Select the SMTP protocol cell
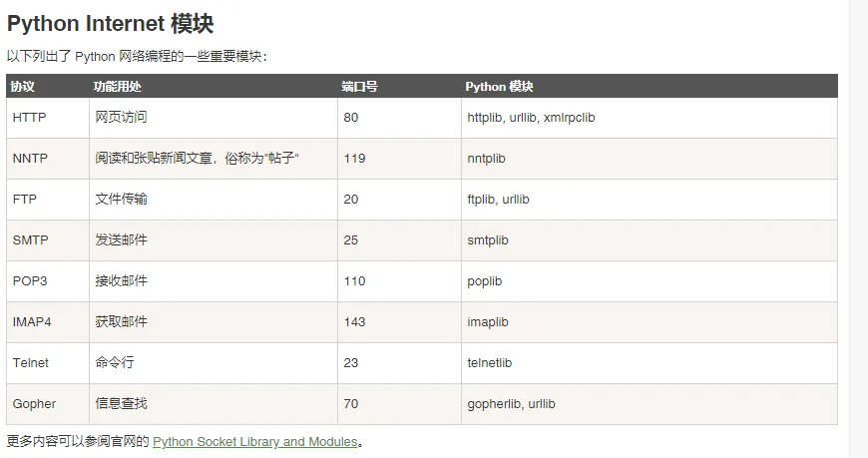This screenshot has width=868, height=458. [31, 240]
